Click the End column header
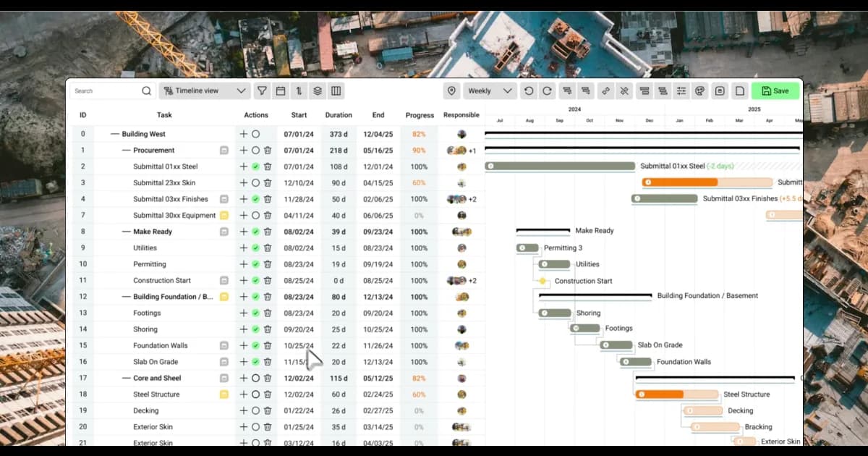 (378, 115)
